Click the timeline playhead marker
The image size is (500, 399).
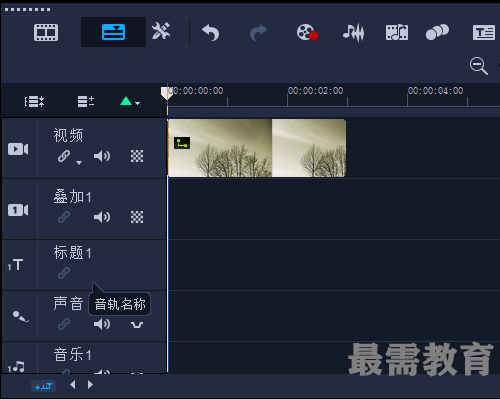pos(166,93)
